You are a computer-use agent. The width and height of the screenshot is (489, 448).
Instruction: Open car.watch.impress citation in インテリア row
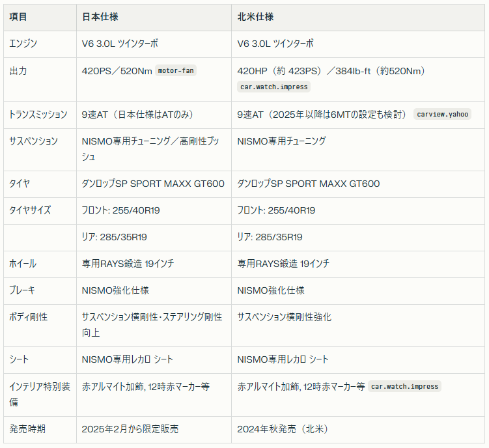pyautogui.click(x=404, y=386)
